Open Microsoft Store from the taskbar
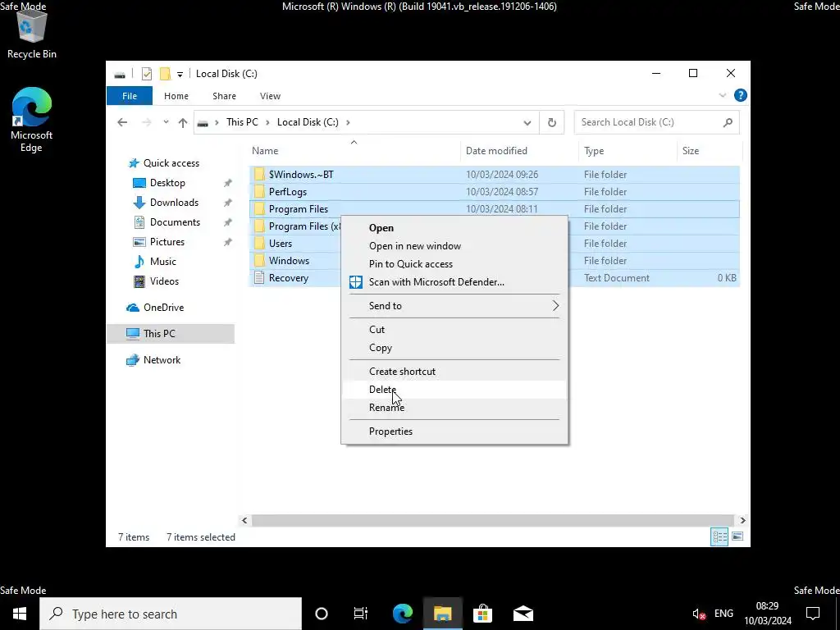The image size is (840, 630). coord(482,614)
